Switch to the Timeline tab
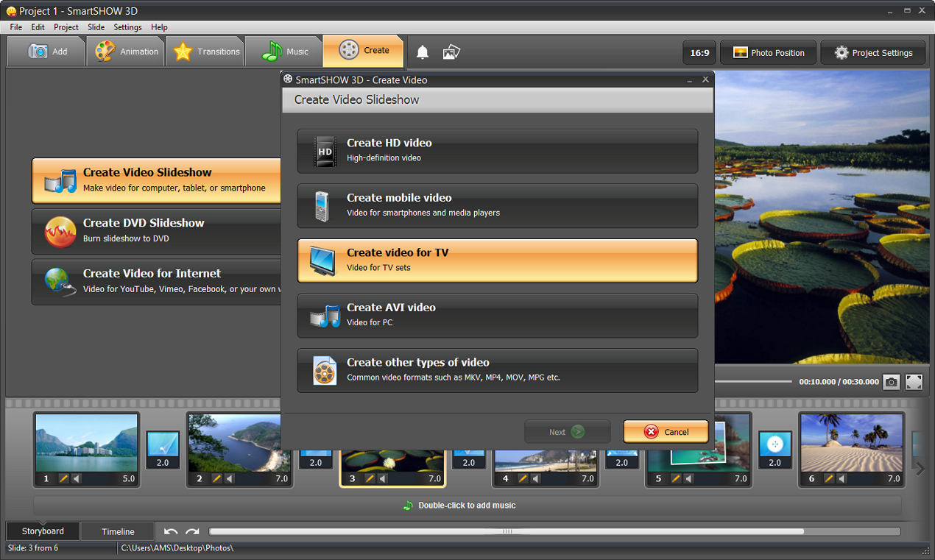 (116, 531)
